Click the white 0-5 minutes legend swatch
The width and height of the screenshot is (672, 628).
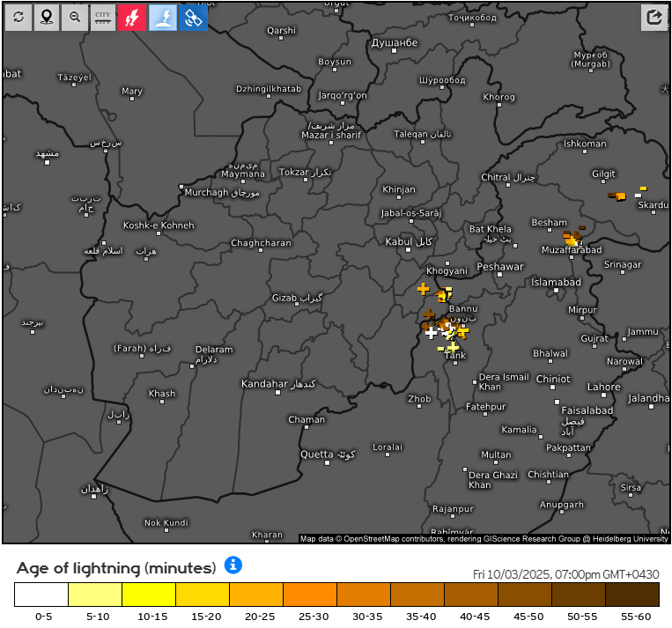click(41, 595)
